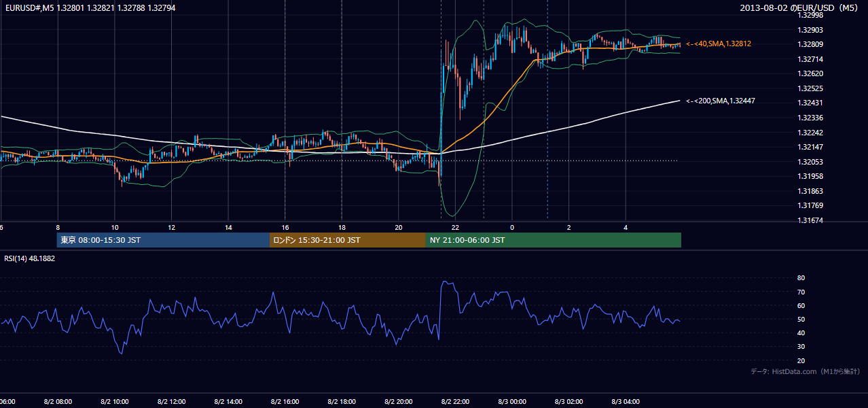The width and height of the screenshot is (868, 408).
Task: Click the RSI scale value 80
Action: point(801,278)
